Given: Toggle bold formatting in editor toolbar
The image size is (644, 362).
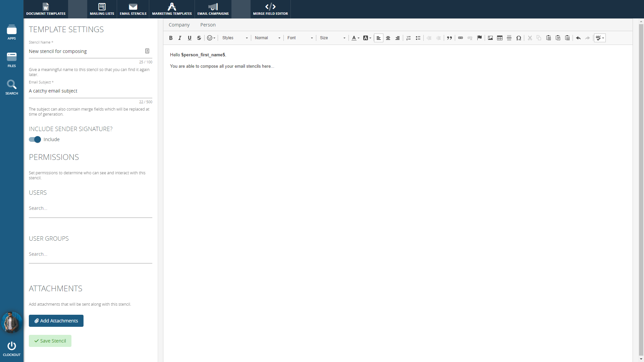Looking at the screenshot, I should [171, 38].
